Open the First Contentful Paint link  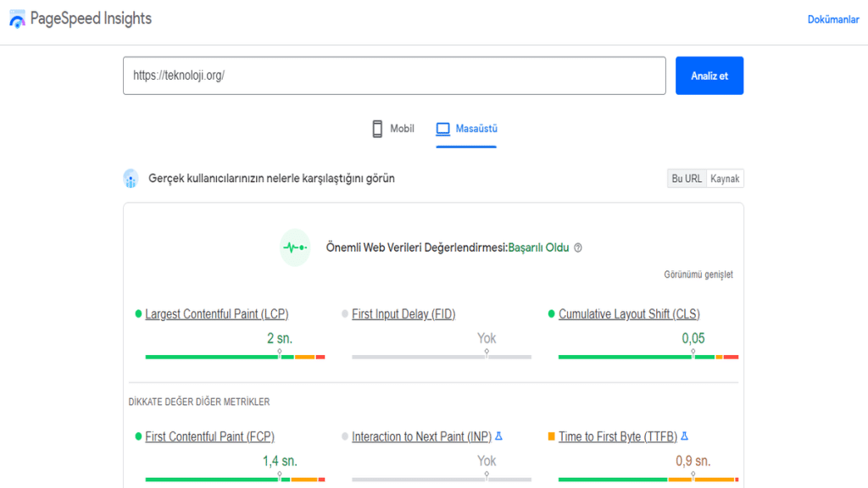click(x=209, y=435)
